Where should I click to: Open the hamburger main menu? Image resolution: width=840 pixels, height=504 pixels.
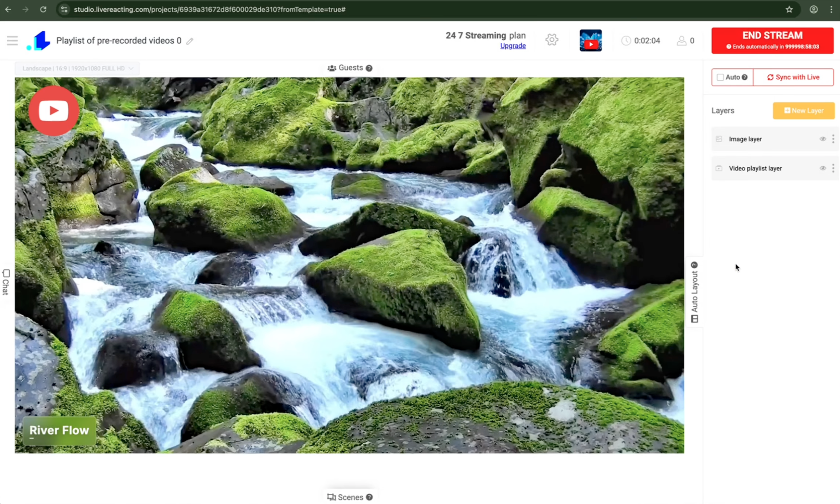[x=12, y=41]
